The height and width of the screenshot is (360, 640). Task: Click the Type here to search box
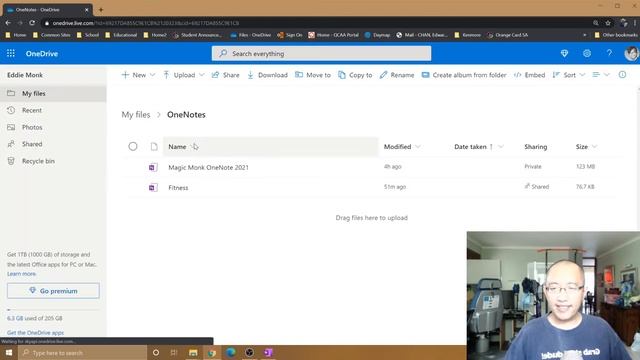pos(83,353)
